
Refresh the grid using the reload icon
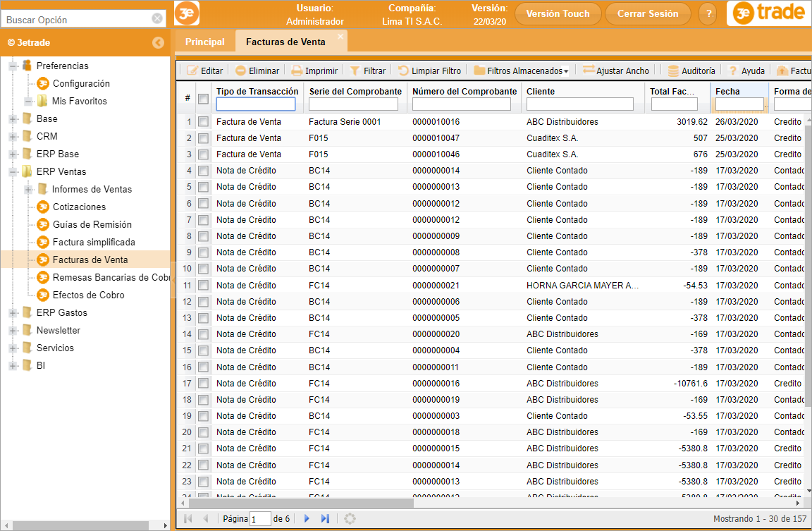(x=350, y=518)
